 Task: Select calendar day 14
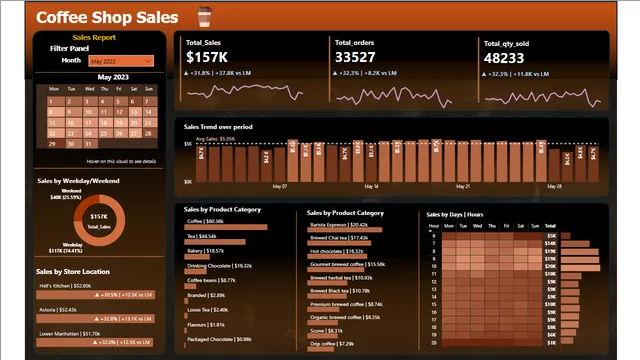coord(150,112)
